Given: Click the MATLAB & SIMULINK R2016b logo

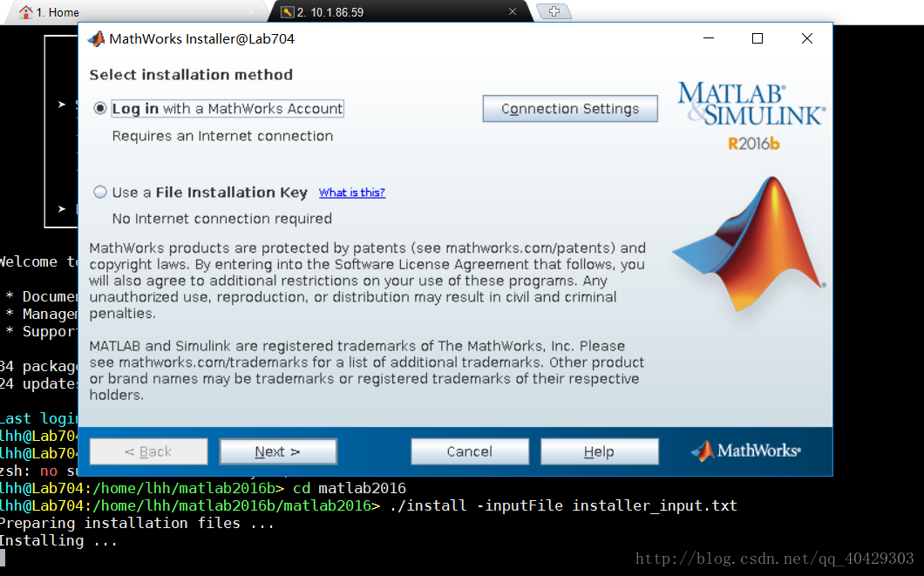Looking at the screenshot, I should click(x=752, y=116).
